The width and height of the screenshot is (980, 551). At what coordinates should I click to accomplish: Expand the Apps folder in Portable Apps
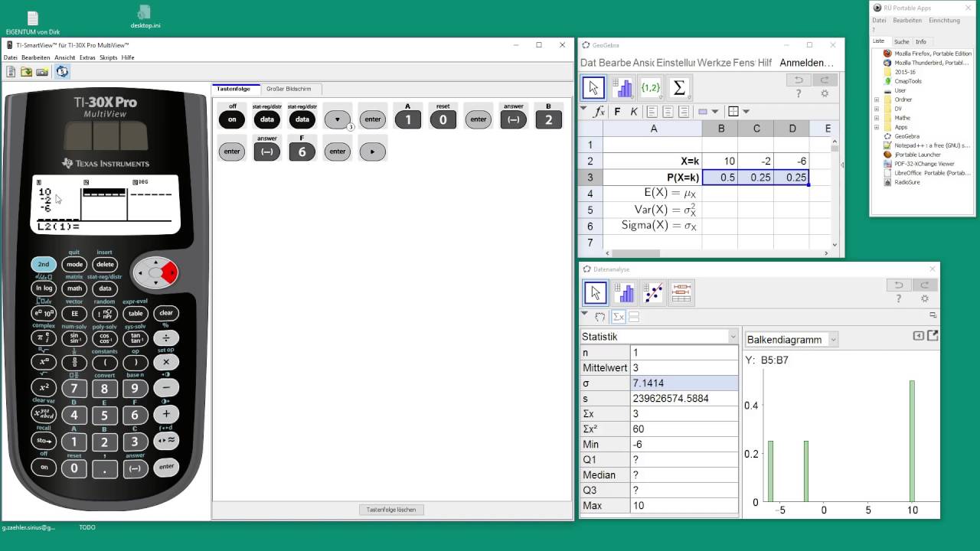pyautogui.click(x=877, y=127)
